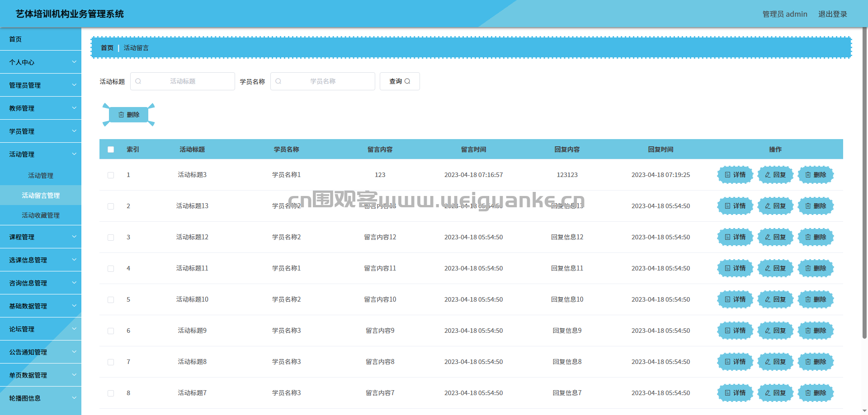Image resolution: width=868 pixels, height=415 pixels.
Task: Click the 详情 icon for 活动标题3 row
Action: click(727, 175)
